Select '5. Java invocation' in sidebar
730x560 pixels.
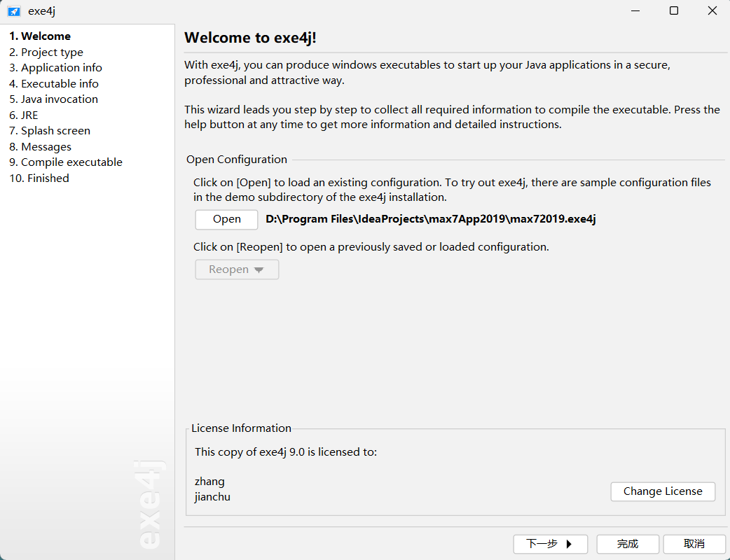pos(53,99)
